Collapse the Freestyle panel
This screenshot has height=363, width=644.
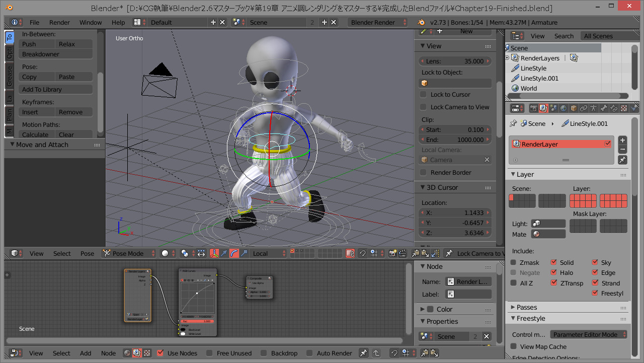(513, 318)
